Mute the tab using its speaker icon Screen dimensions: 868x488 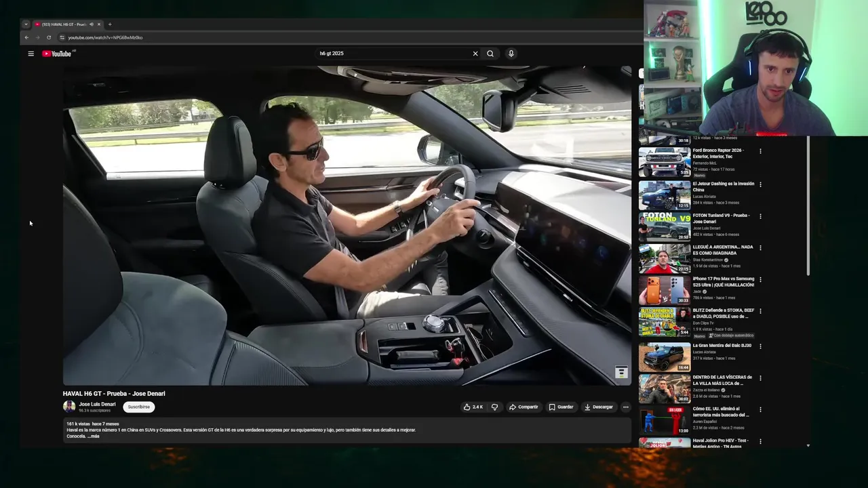tap(91, 24)
